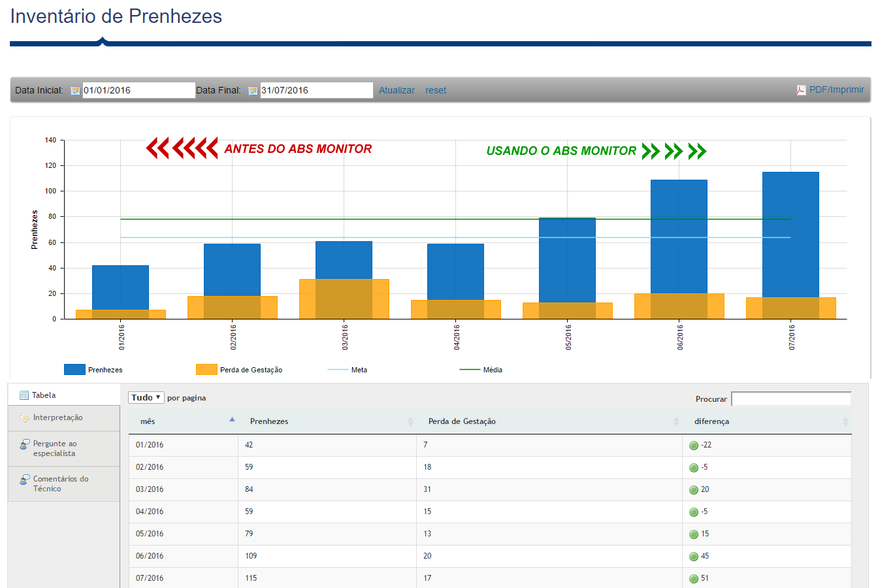Click diferença value 45
Image resolution: width=878 pixels, height=588 pixels.
(705, 556)
